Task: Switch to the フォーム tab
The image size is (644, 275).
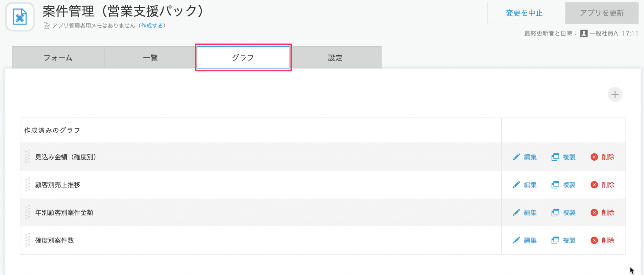Action: (58, 58)
